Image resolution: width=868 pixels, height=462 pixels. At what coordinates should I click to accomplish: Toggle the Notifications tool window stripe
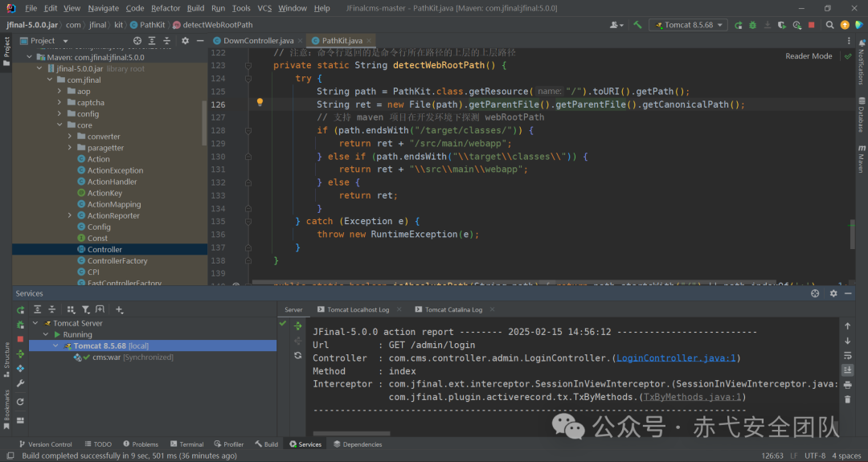click(862, 62)
